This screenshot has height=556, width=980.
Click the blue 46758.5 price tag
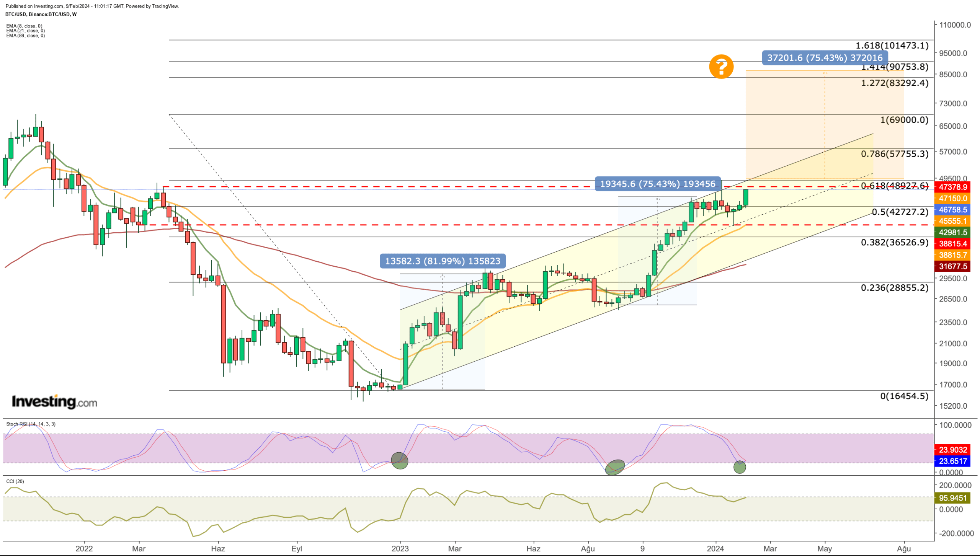click(952, 210)
